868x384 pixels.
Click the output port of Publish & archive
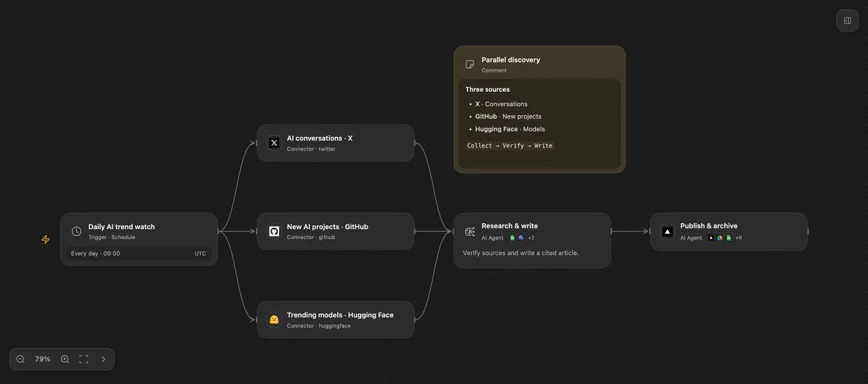[x=808, y=232]
